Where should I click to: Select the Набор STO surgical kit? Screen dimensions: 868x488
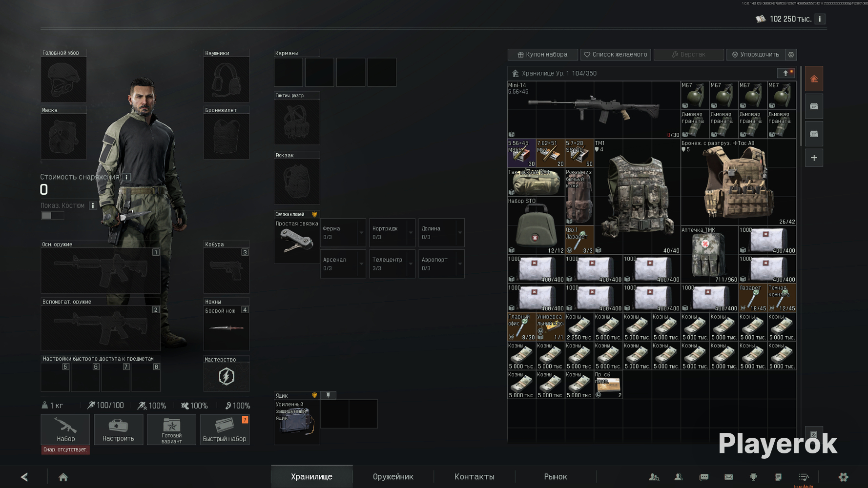(x=536, y=225)
